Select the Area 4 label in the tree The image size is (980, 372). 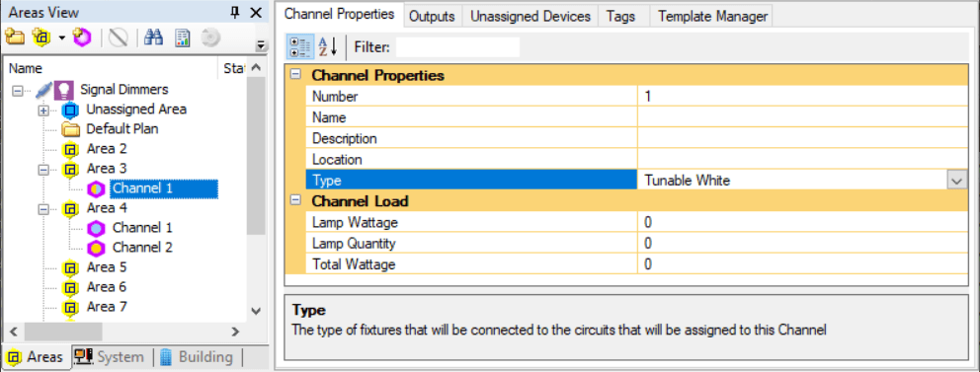[x=107, y=208]
